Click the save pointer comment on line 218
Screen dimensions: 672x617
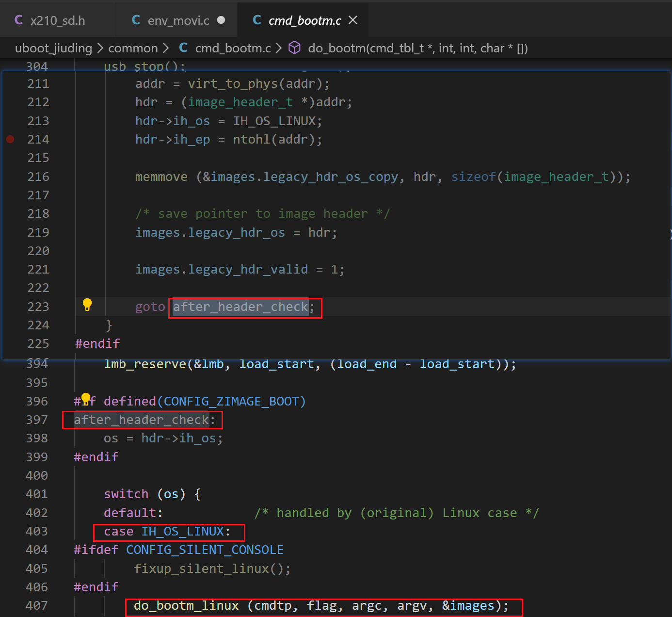pyautogui.click(x=262, y=214)
